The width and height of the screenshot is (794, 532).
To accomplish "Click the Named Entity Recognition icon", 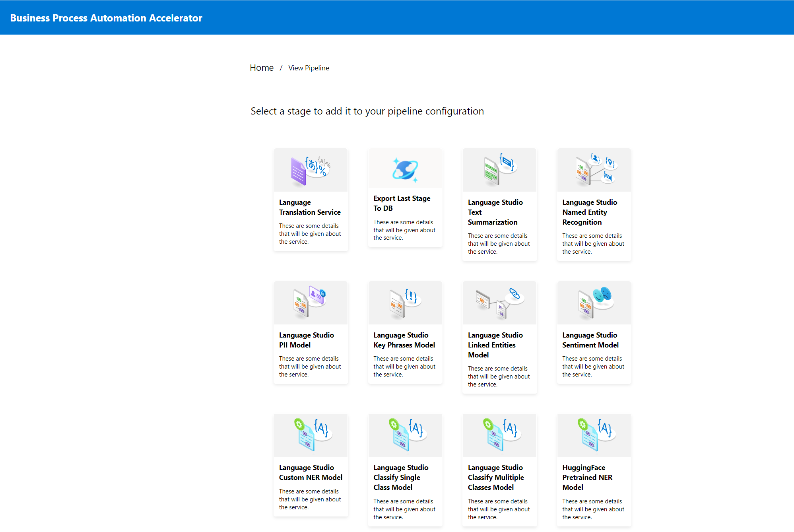I will (x=594, y=171).
